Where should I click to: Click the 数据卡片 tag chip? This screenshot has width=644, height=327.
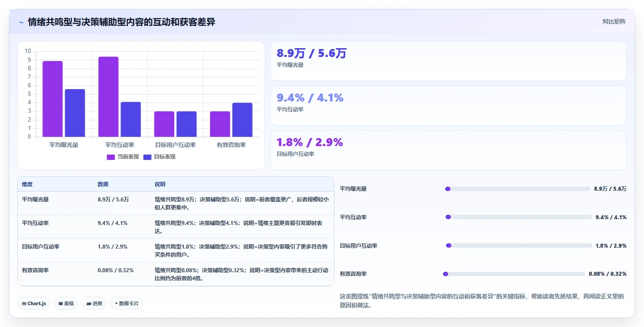point(127,303)
